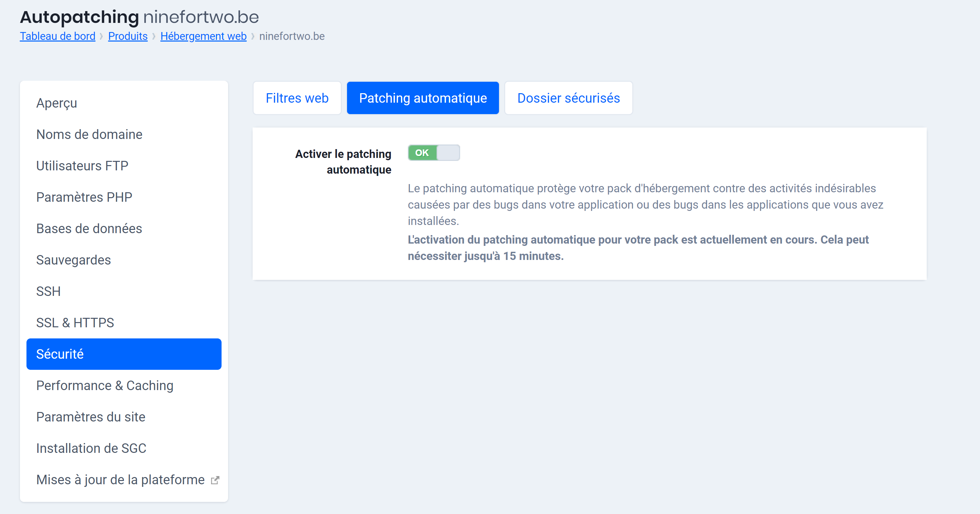
Task: Access SSH configuration
Action: coord(48,291)
